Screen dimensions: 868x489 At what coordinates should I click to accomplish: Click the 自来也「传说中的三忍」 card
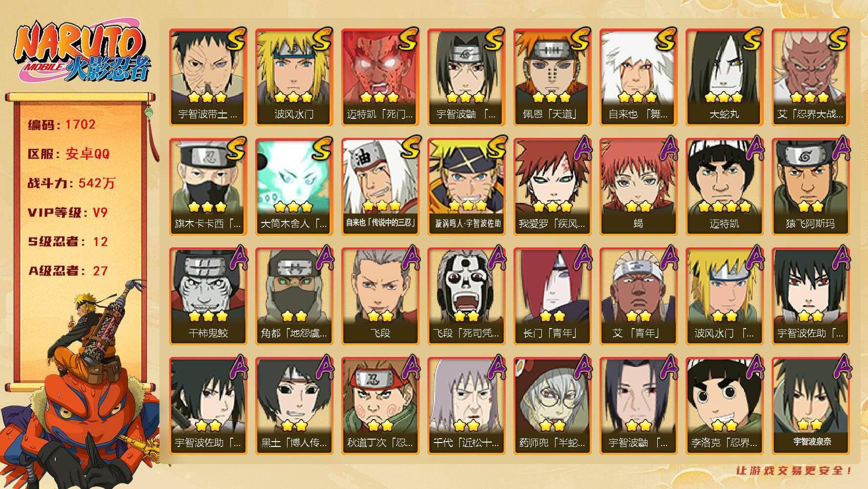[380, 187]
